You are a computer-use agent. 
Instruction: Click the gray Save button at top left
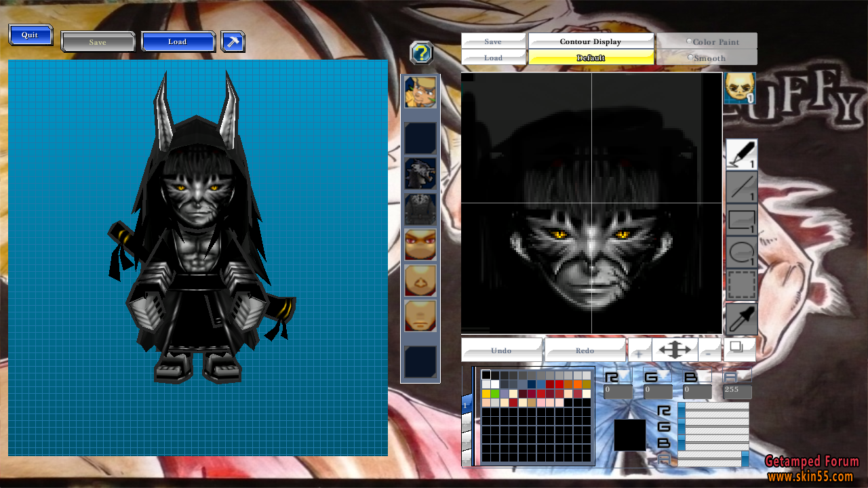[98, 42]
